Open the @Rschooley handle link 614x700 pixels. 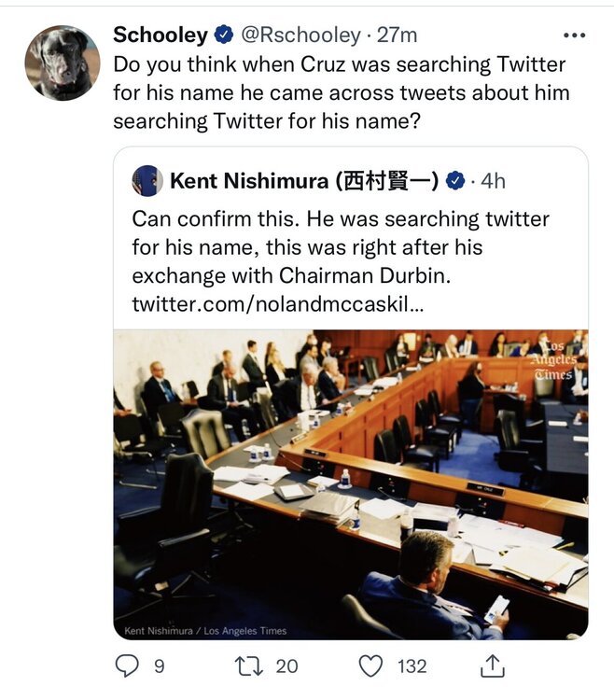pyautogui.click(x=300, y=35)
